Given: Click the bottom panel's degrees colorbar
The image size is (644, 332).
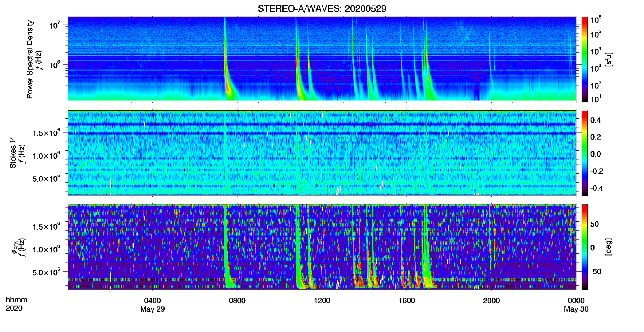Looking at the screenshot, I should [x=584, y=247].
